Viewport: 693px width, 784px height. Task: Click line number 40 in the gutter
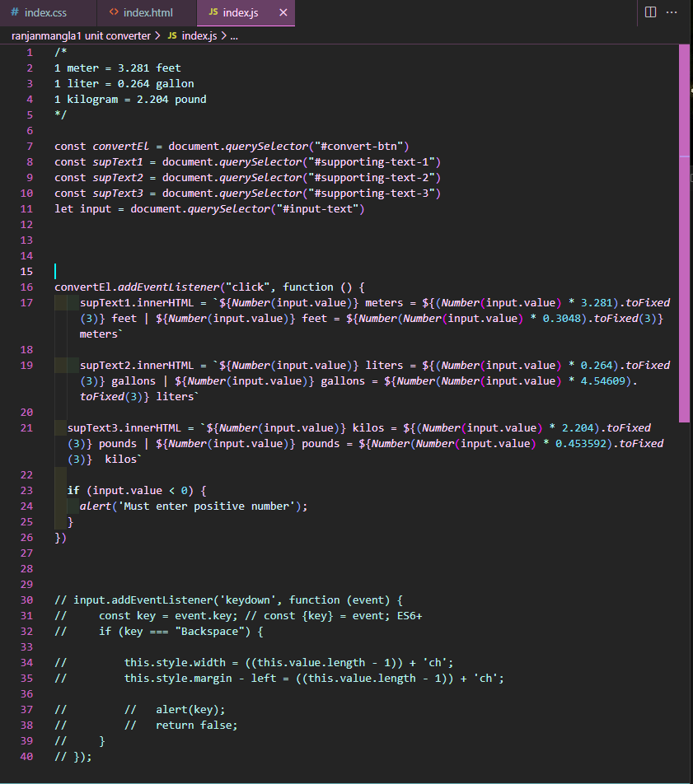click(x=26, y=757)
